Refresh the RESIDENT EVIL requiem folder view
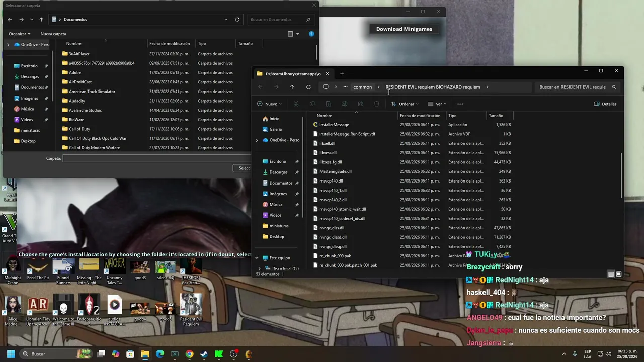Screen dimensions: 644x362 coord(308,87)
